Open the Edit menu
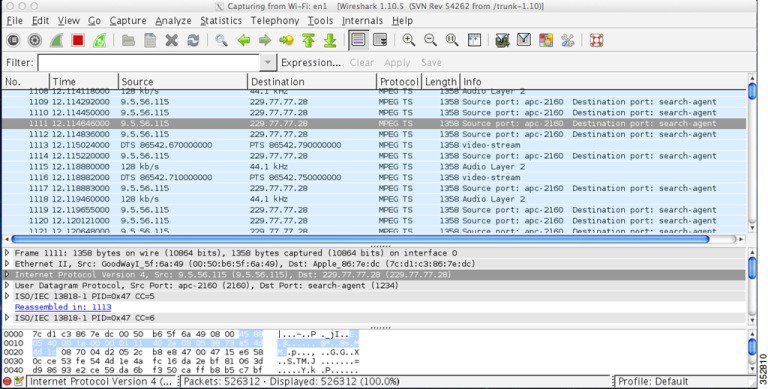The image size is (768, 389). point(40,21)
